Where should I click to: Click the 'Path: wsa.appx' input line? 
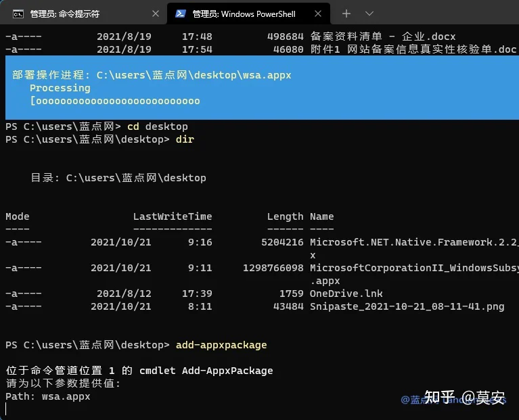pyautogui.click(x=48, y=396)
